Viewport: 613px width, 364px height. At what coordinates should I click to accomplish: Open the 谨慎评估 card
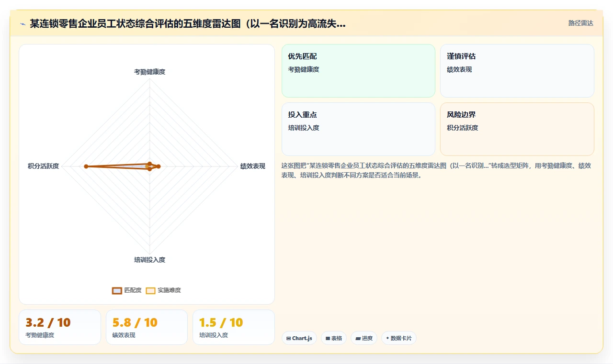click(517, 71)
